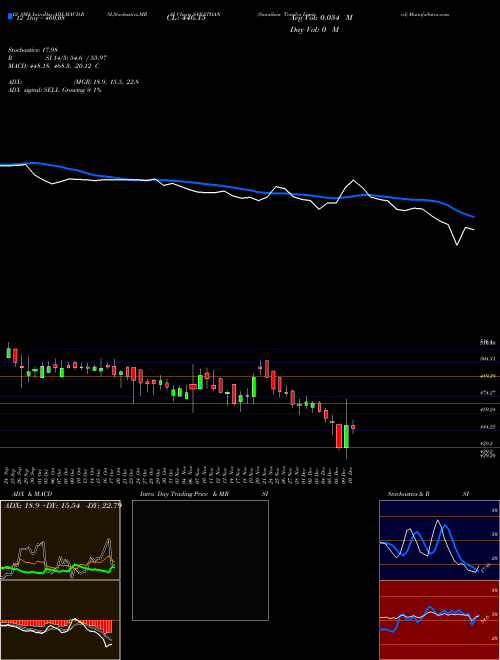Select the 'Stochastics: 17.98' reading
Image resolution: width=500 pixels, height=660 pixels.
[x=31, y=50]
